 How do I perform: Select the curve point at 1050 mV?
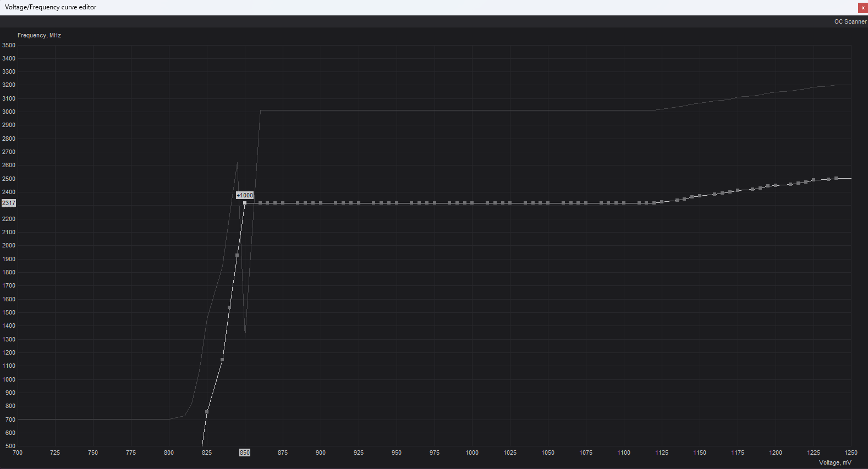[x=548, y=203]
